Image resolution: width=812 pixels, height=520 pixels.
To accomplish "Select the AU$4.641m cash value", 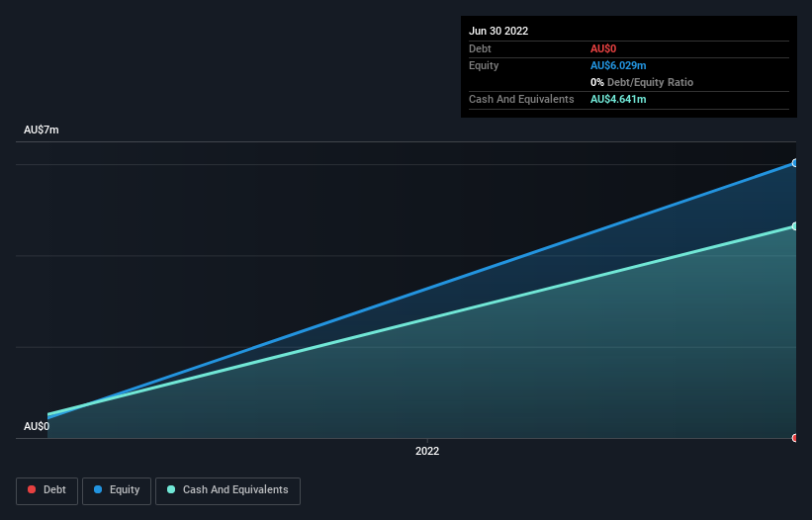I will (x=618, y=99).
